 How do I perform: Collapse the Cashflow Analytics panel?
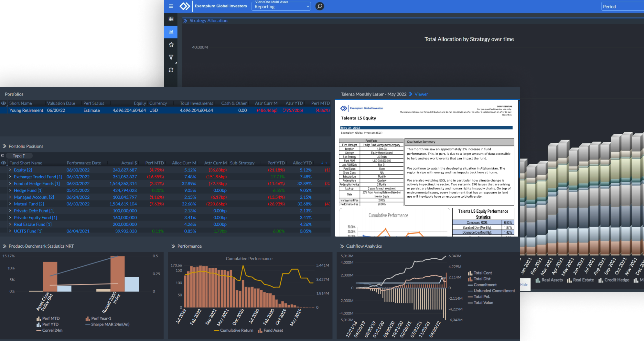click(x=342, y=246)
